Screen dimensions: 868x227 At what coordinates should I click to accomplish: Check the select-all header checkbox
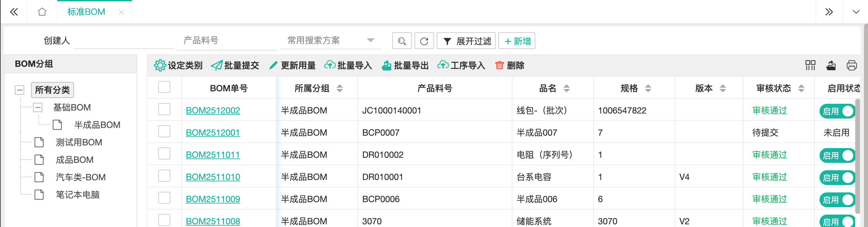click(164, 87)
